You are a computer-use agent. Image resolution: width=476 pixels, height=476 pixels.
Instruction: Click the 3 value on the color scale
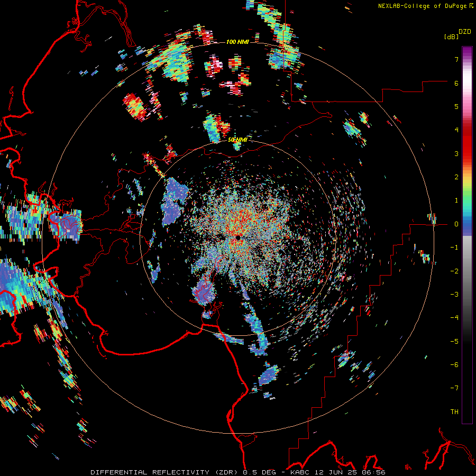point(456,153)
